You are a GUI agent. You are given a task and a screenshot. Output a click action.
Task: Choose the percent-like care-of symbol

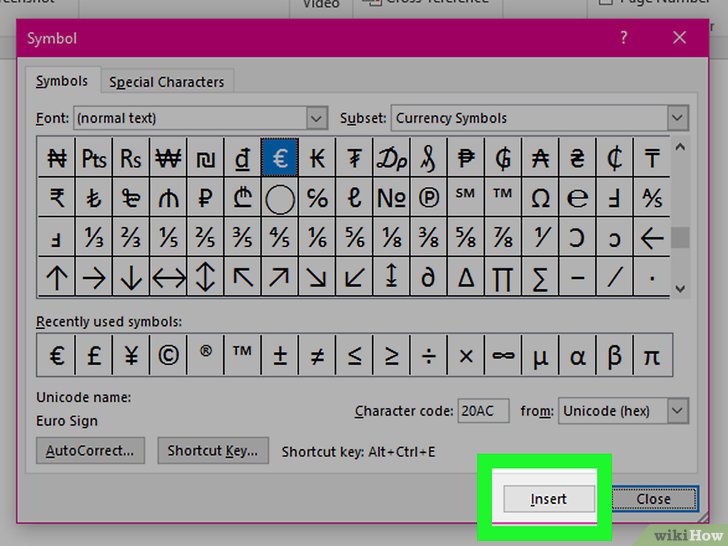[317, 198]
